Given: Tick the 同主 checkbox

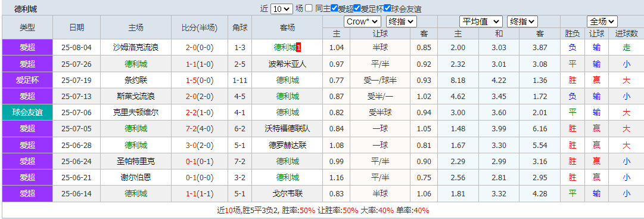Looking at the screenshot, I should click(309, 8).
